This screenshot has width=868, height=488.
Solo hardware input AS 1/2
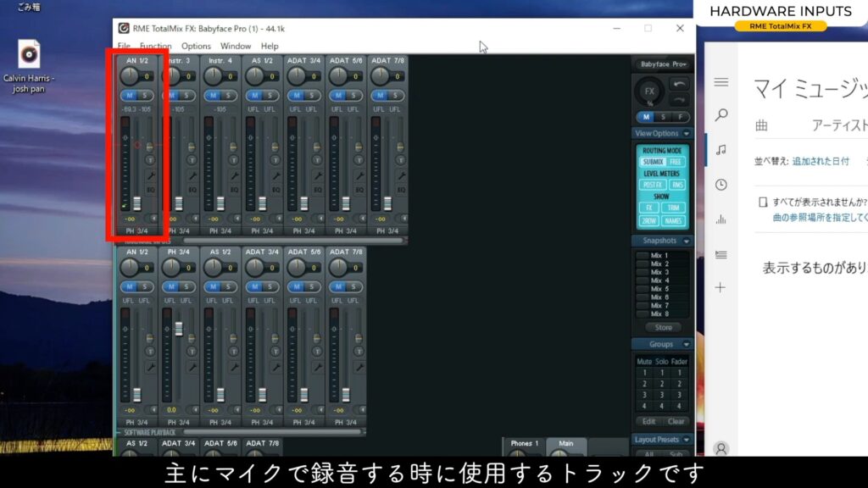(270, 96)
